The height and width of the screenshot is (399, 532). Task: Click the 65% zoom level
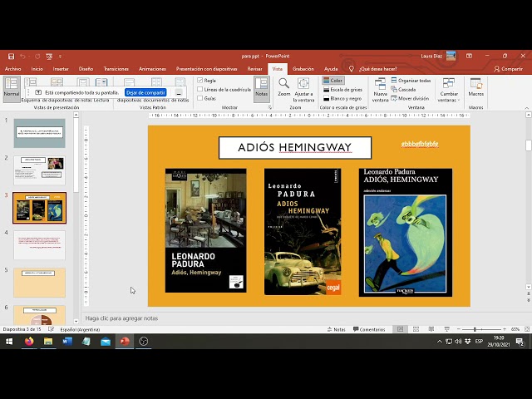tap(515, 329)
